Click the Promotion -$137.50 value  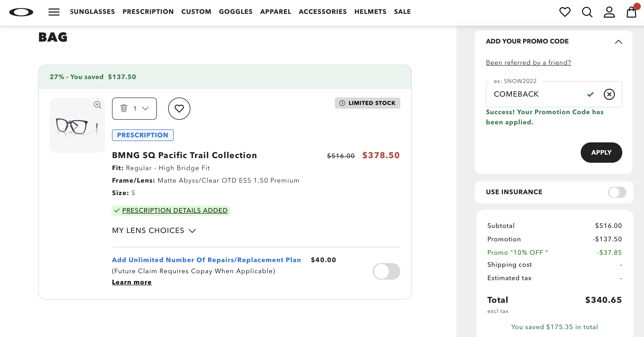tap(607, 239)
